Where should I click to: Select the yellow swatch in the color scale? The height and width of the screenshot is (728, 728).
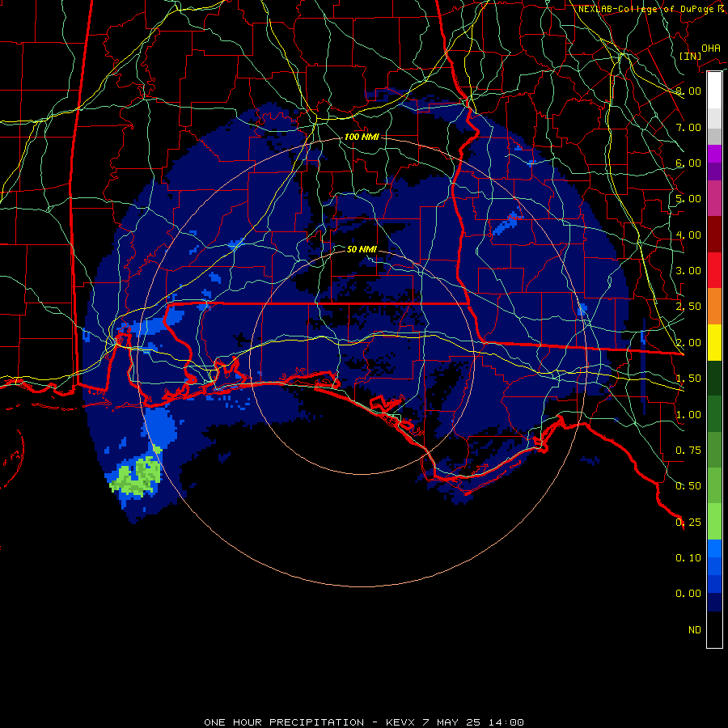click(x=714, y=342)
